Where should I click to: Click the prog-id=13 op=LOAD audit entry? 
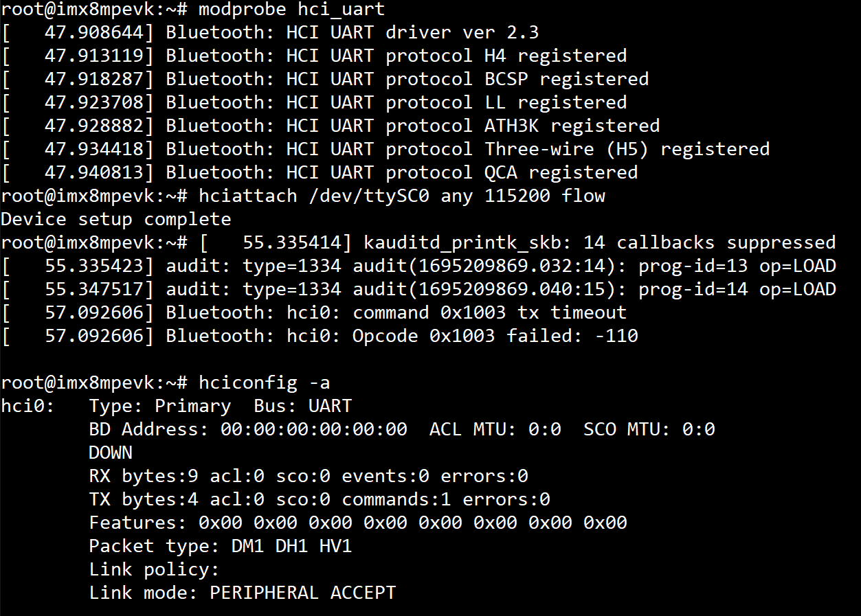[737, 266]
